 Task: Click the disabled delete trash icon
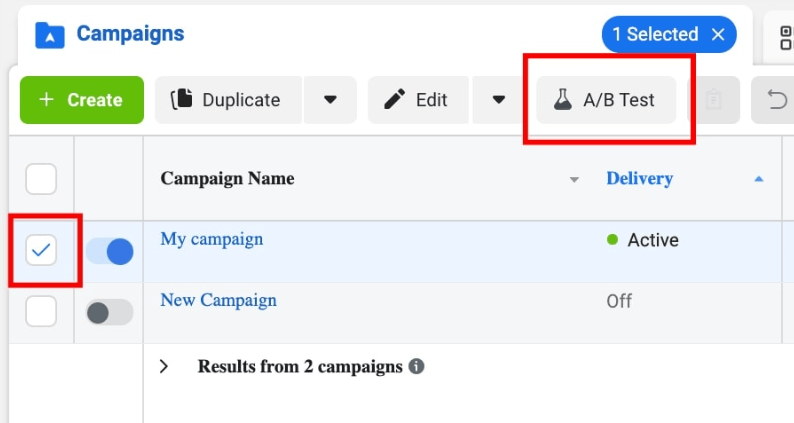click(713, 100)
